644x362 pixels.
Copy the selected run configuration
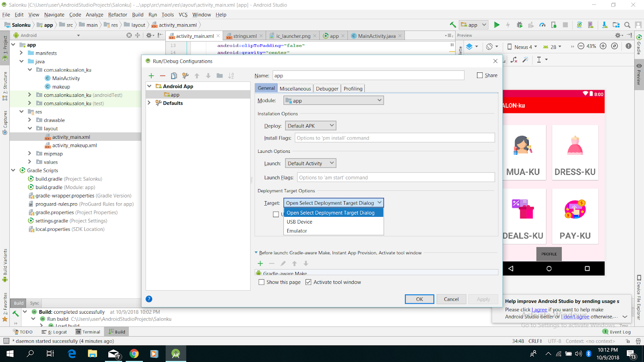[x=174, y=76]
